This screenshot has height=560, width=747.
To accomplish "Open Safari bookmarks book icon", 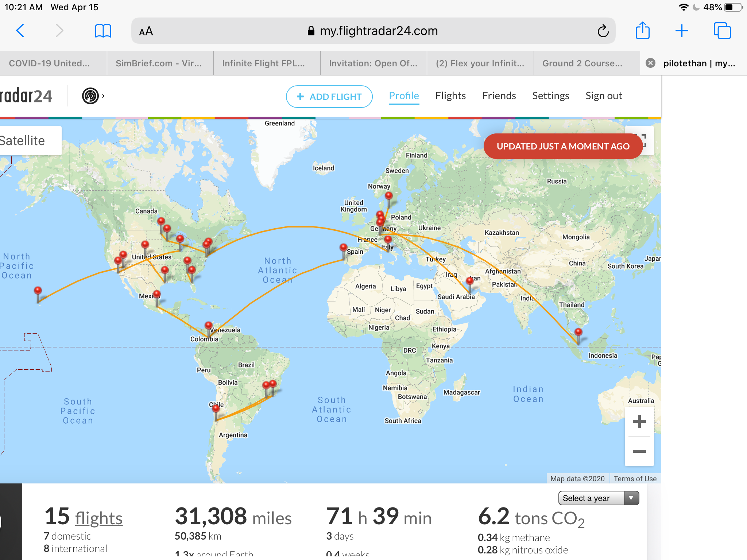I will point(103,31).
